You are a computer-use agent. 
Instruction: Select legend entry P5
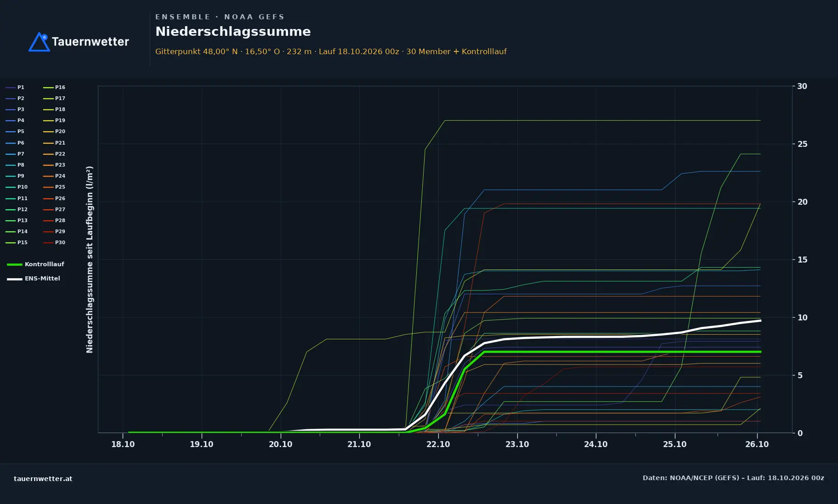tap(15, 131)
